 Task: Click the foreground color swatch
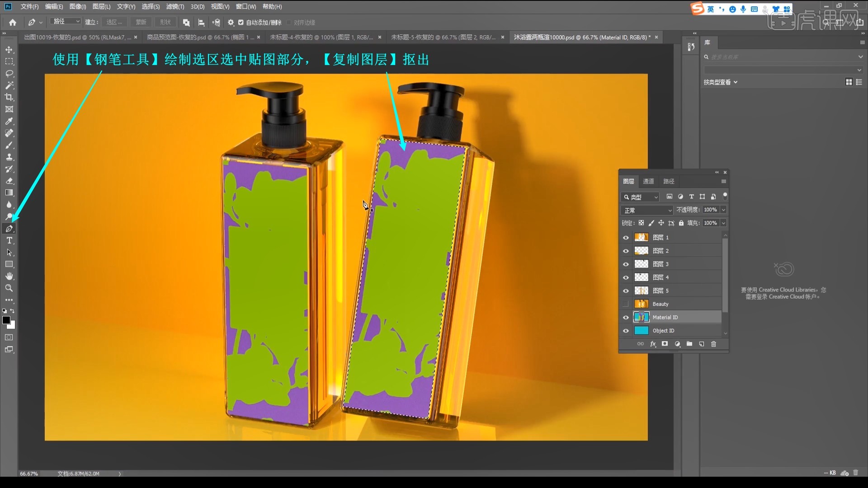pos(6,320)
